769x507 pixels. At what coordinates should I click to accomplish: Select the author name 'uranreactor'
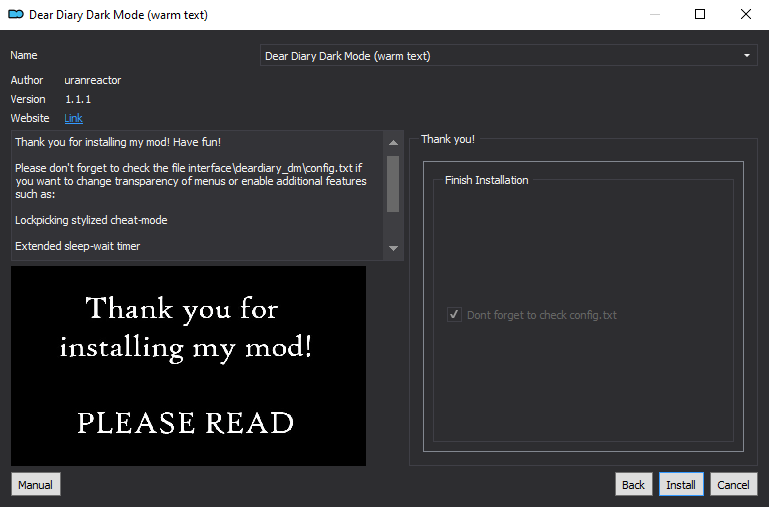coord(93,80)
